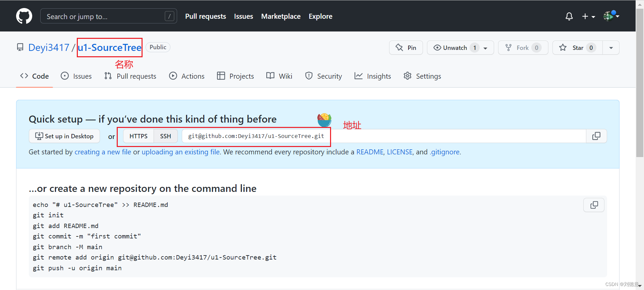Viewport: 644px width, 290px height.
Task: Go to the Actions tab
Action: pos(187,76)
